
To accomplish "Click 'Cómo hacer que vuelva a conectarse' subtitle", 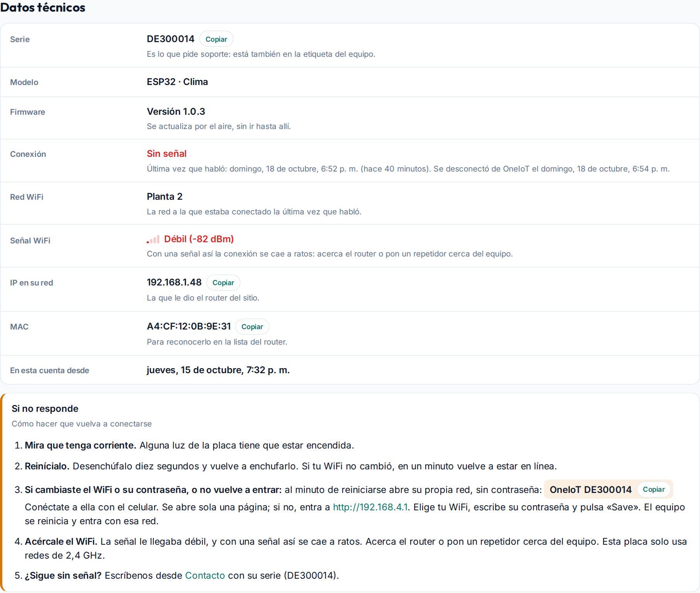I will point(82,424).
